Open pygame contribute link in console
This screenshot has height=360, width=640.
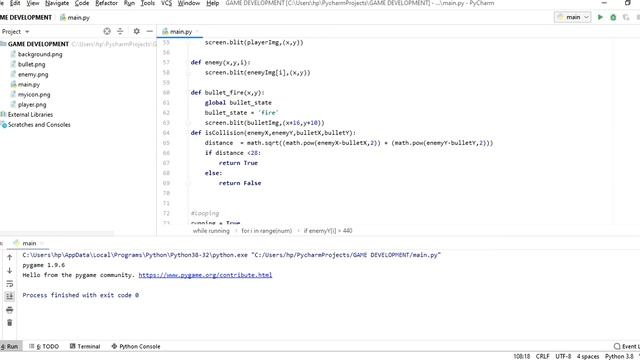(x=205, y=275)
